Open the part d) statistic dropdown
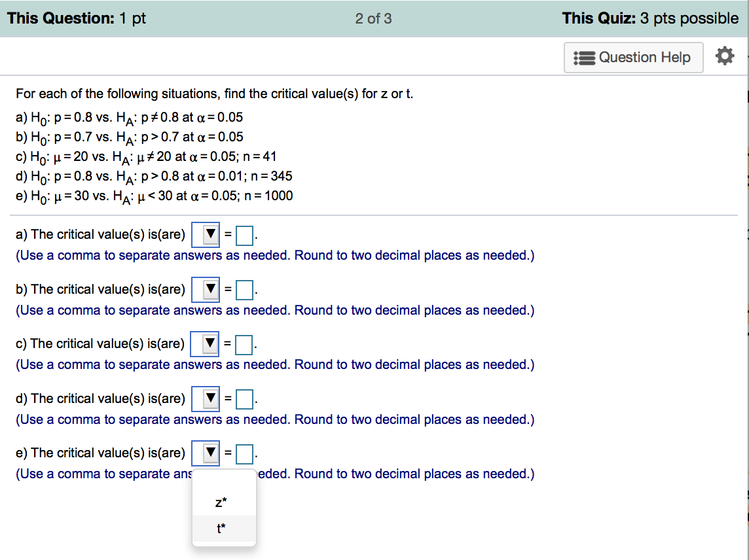Screen dimensions: 749x560 click(204, 398)
